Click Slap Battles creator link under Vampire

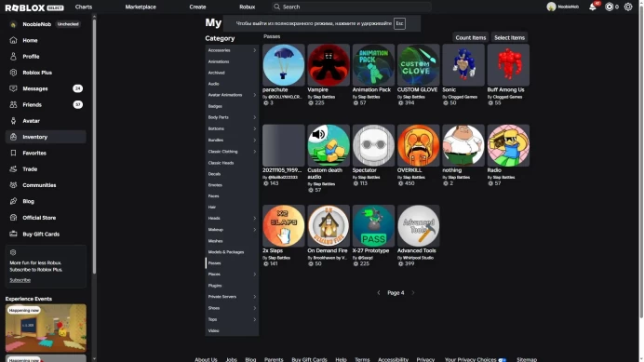[324, 97]
